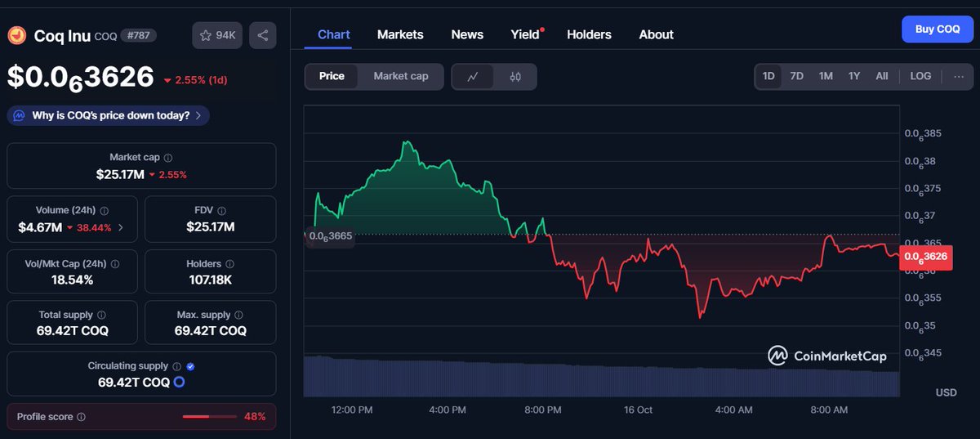The image size is (980, 439).
Task: Expand 'Why is COQ's price down today?'
Action: pyautogui.click(x=108, y=115)
